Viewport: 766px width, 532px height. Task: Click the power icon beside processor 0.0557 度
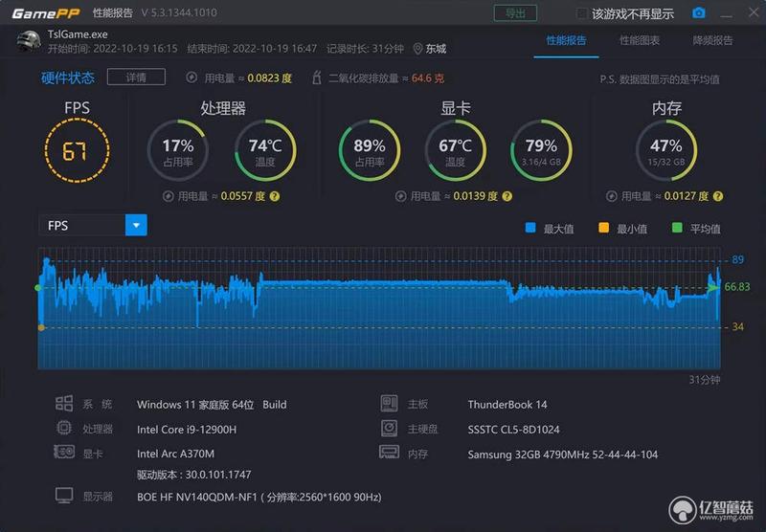pyautogui.click(x=169, y=196)
